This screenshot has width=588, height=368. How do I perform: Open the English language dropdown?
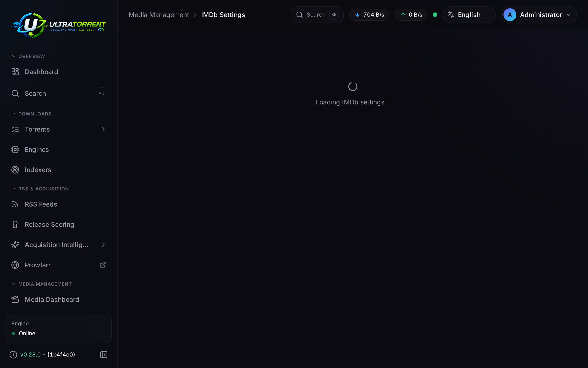[469, 15]
